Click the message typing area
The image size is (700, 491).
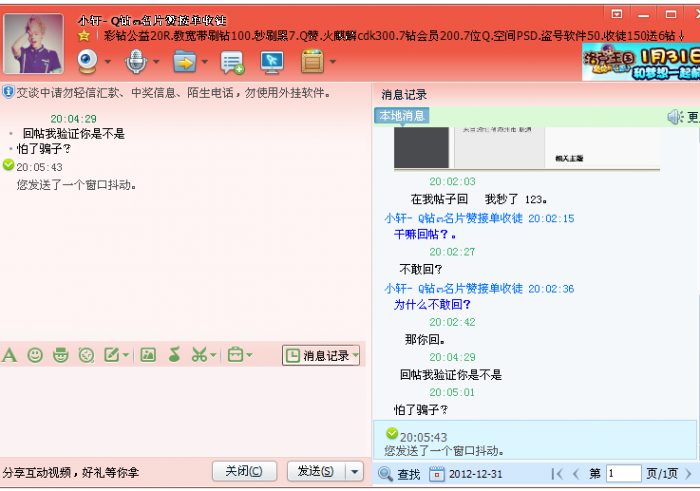tap(183, 411)
